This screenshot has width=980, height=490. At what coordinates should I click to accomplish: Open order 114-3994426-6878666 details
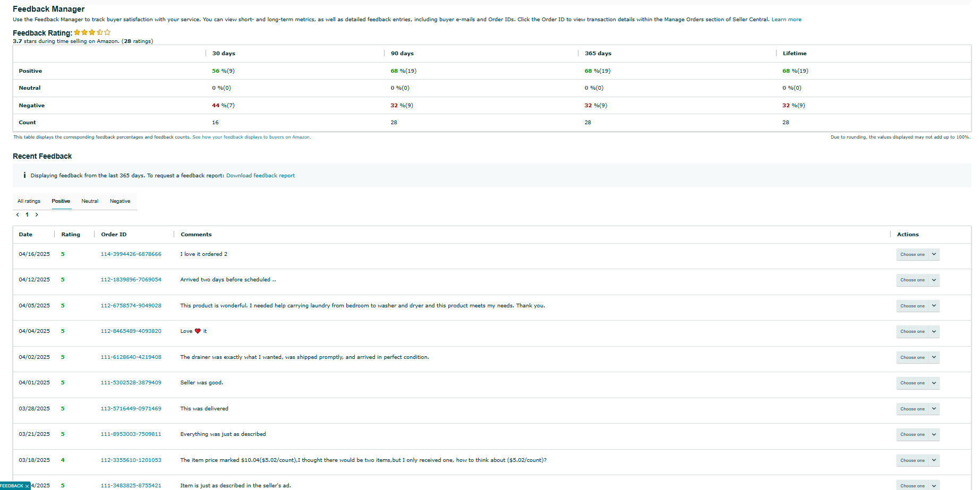coord(131,254)
